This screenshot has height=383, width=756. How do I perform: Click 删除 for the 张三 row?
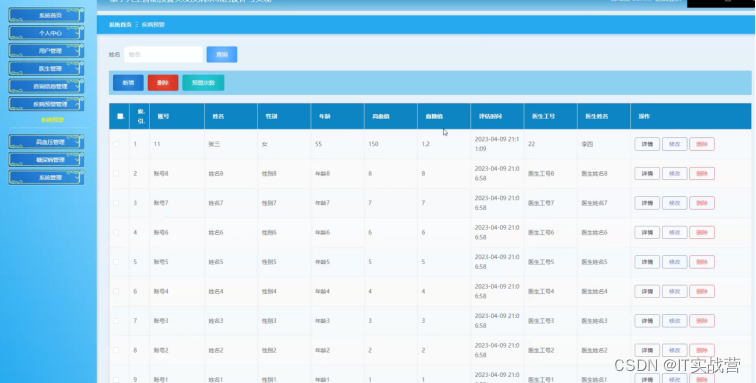pos(702,144)
